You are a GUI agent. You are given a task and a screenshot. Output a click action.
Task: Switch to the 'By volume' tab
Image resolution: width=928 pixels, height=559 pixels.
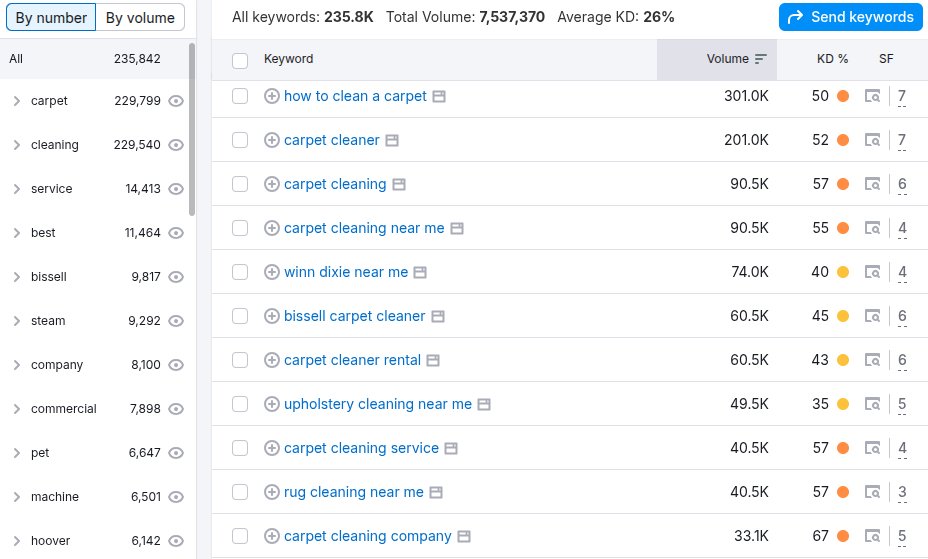[140, 18]
